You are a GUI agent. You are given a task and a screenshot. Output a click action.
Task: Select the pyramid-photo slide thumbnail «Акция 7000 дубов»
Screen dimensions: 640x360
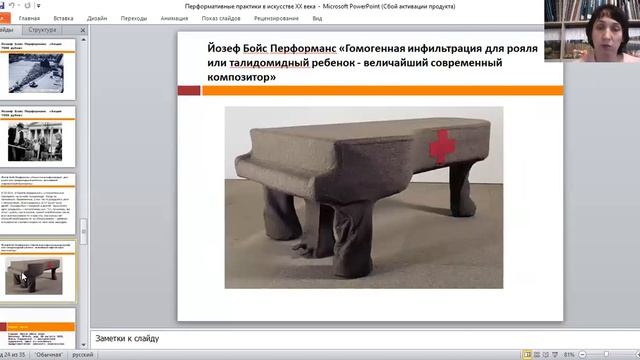[x=37, y=69]
